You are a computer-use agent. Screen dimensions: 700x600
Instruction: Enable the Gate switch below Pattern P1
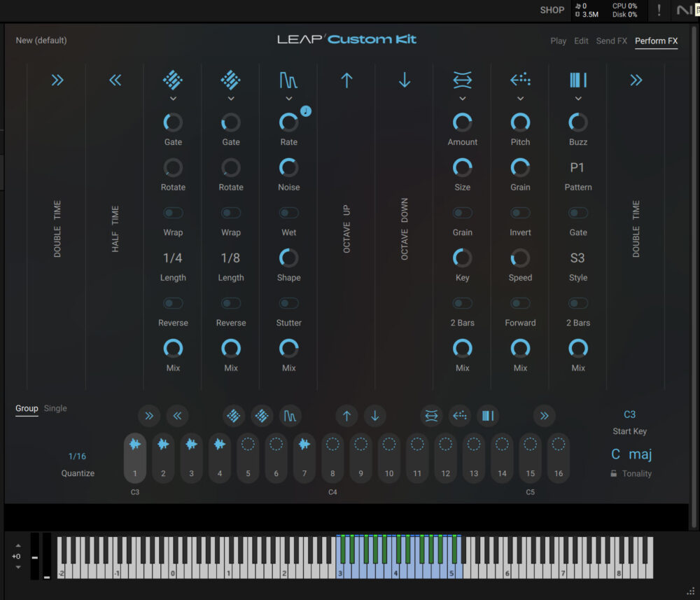click(578, 213)
